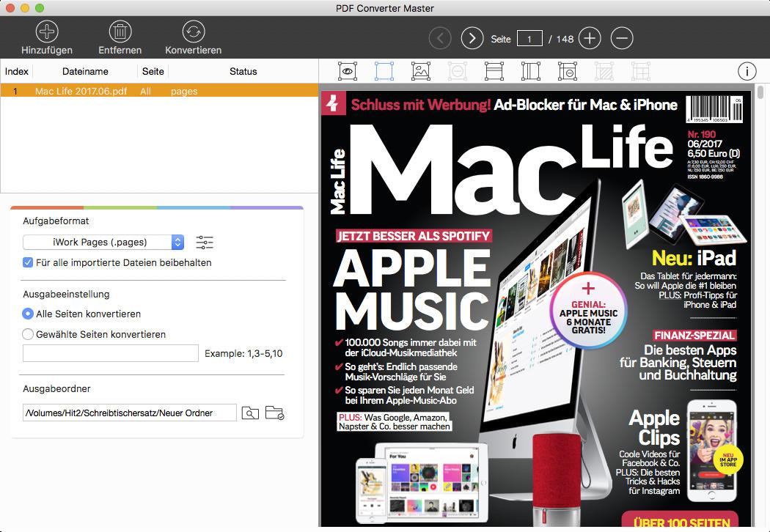Viewport: 770px width, 532px height.
Task: Zoom in with the plus circle
Action: click(x=590, y=38)
